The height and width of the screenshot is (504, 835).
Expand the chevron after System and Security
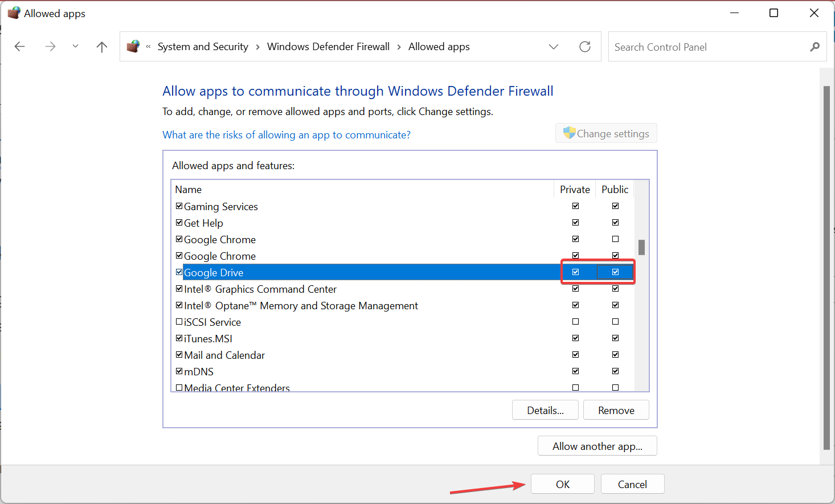click(x=257, y=47)
